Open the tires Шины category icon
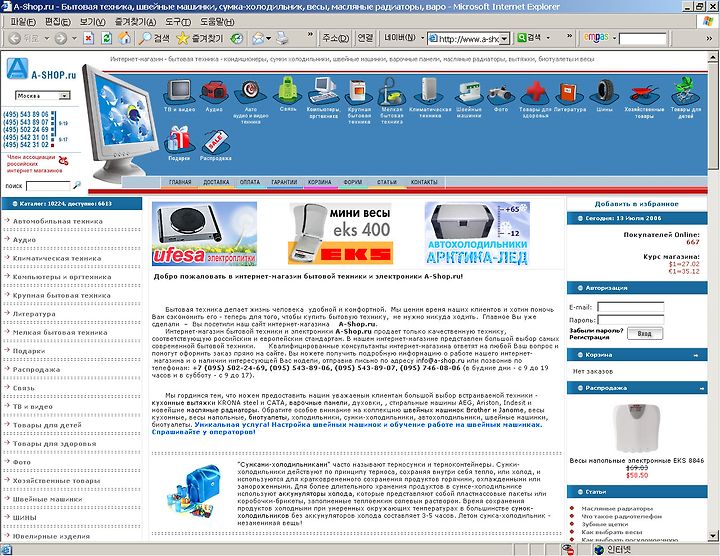The height and width of the screenshot is (556, 720). [x=605, y=91]
